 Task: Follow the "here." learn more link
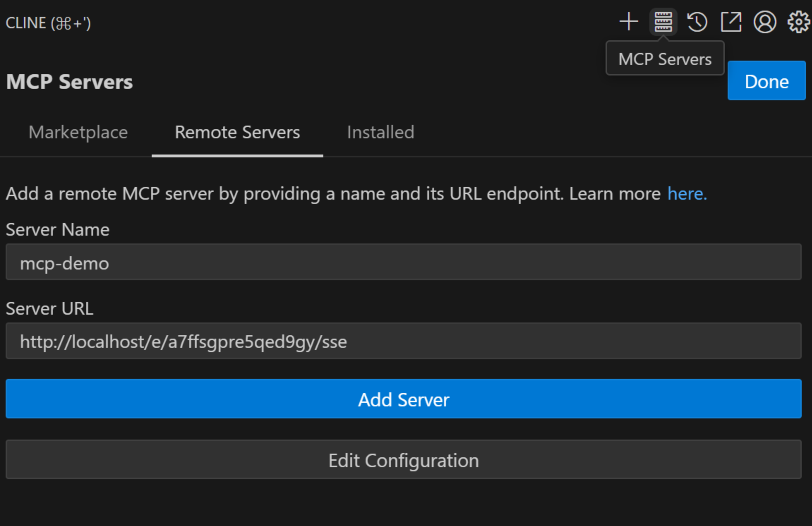(687, 194)
